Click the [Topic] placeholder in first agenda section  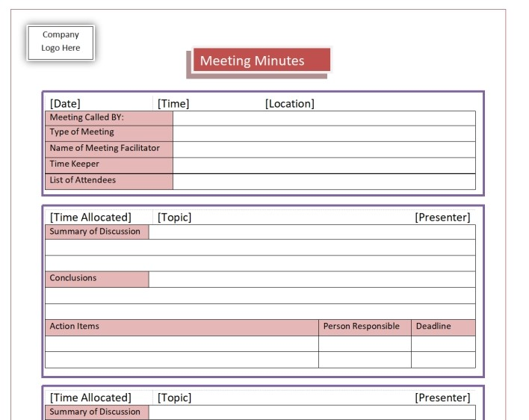[x=174, y=217]
